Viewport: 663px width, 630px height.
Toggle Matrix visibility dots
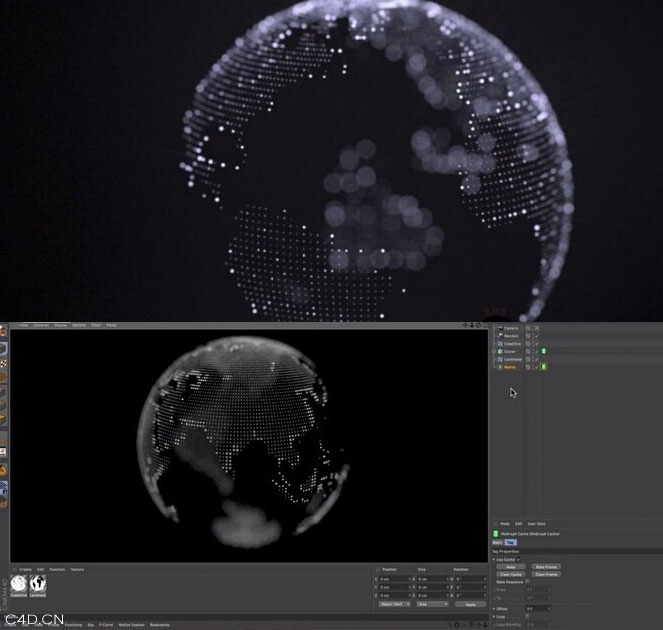[533, 367]
